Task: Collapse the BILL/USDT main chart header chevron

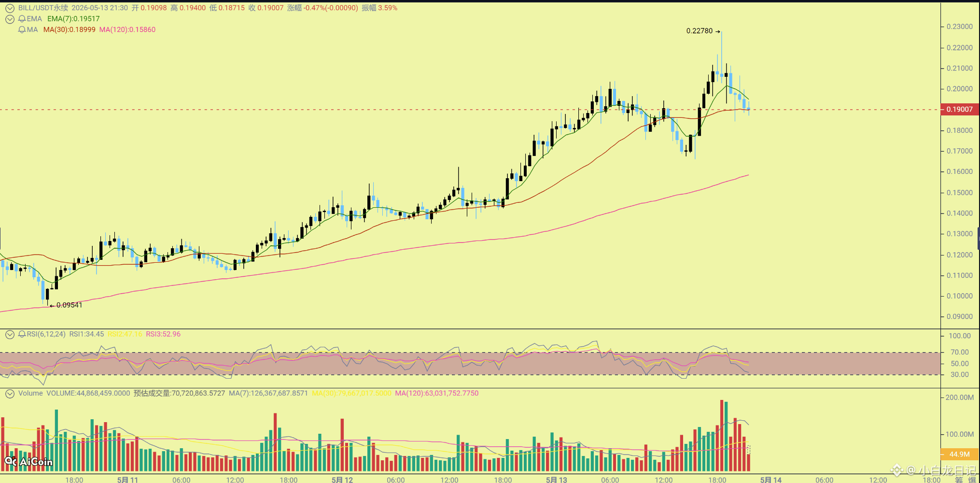Action: [x=10, y=8]
